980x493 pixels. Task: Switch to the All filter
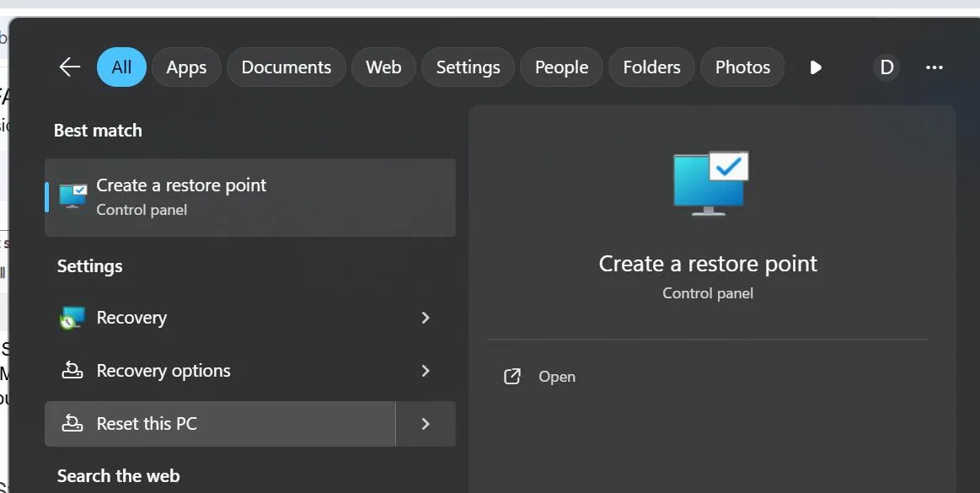tap(121, 67)
